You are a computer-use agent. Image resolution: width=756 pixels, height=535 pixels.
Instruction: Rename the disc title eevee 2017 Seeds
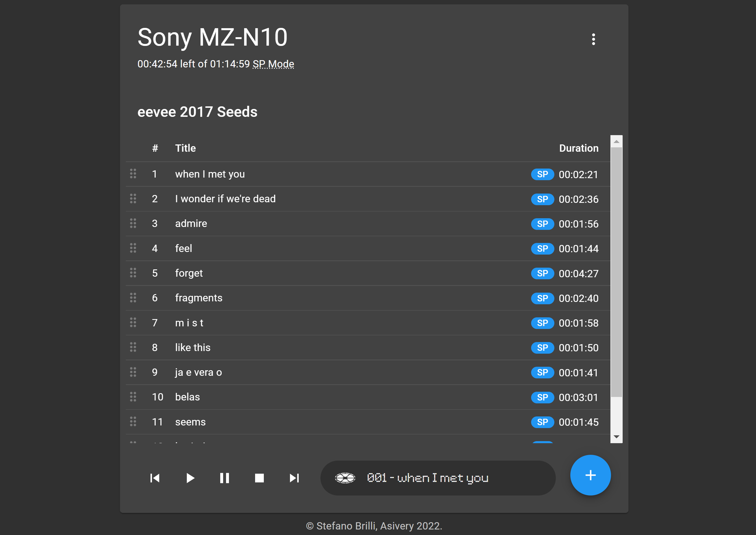click(x=198, y=112)
